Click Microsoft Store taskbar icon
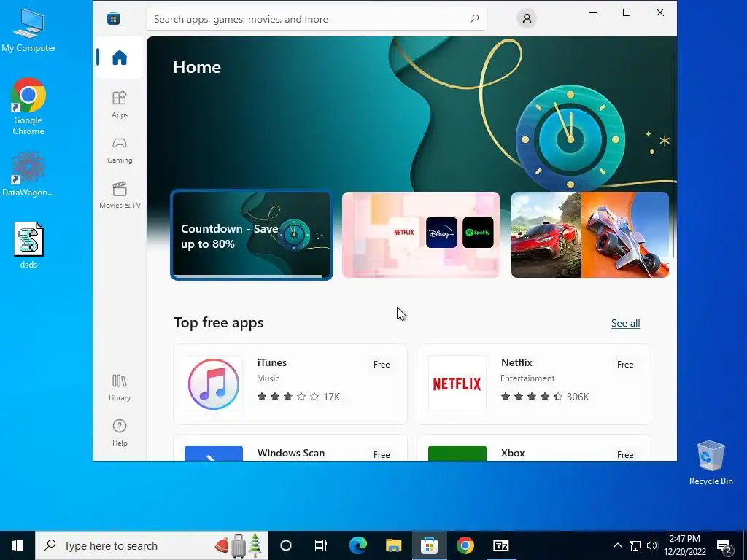747x560 pixels. (429, 545)
